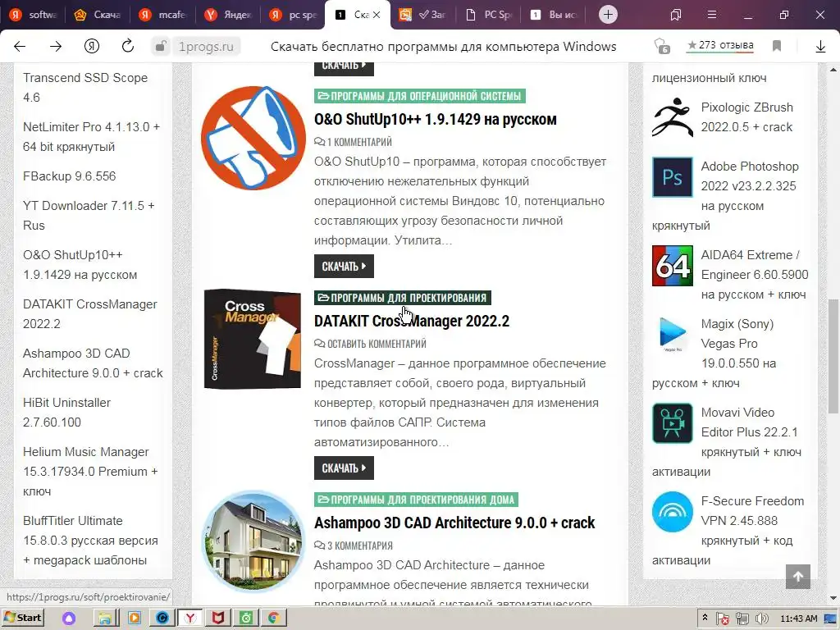Expand hidden tray icons arrow
This screenshot has height=630, width=840.
click(x=705, y=618)
